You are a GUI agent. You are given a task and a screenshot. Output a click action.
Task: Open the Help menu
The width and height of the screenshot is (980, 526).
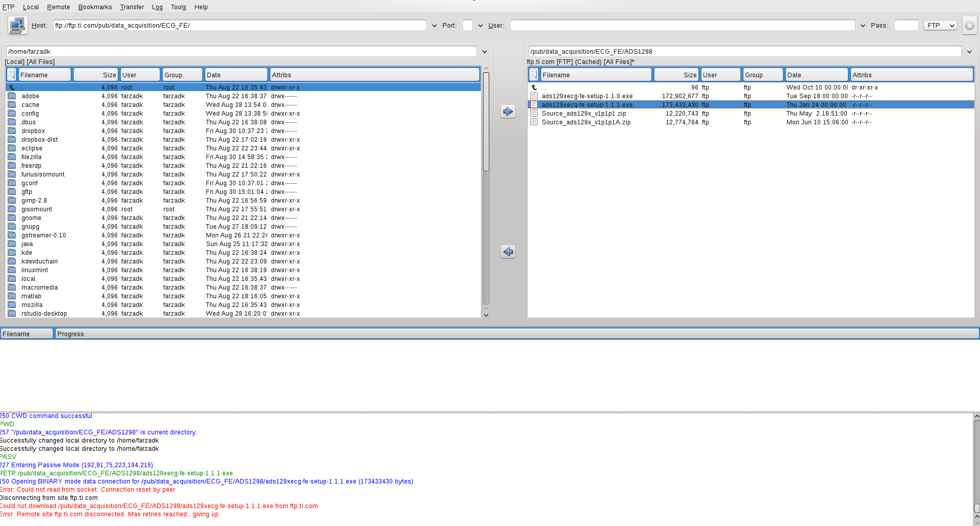click(201, 7)
